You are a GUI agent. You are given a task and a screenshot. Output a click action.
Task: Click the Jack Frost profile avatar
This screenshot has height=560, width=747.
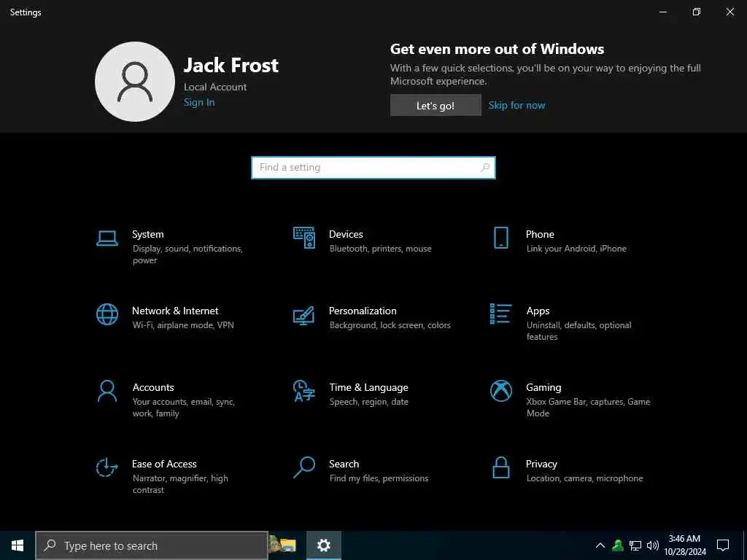(x=135, y=82)
